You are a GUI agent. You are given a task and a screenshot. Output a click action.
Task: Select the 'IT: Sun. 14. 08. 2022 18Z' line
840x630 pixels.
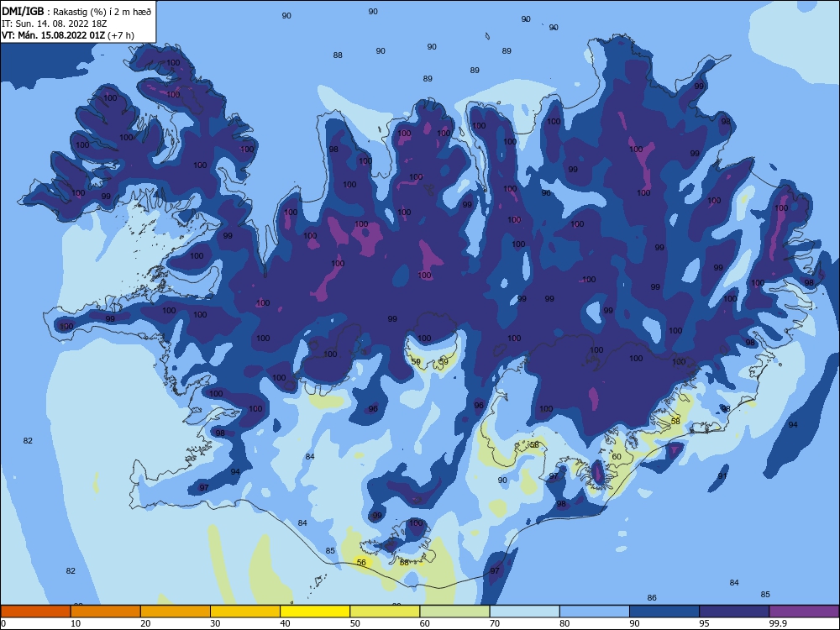[55, 24]
